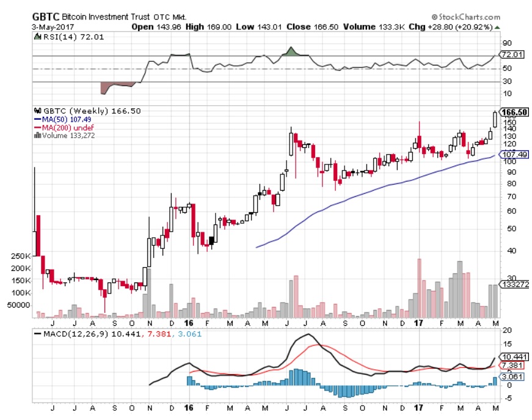Image resolution: width=532 pixels, height=420 pixels.
Task: Click the candlestick legend icon beside GBTC
Action: point(37,111)
